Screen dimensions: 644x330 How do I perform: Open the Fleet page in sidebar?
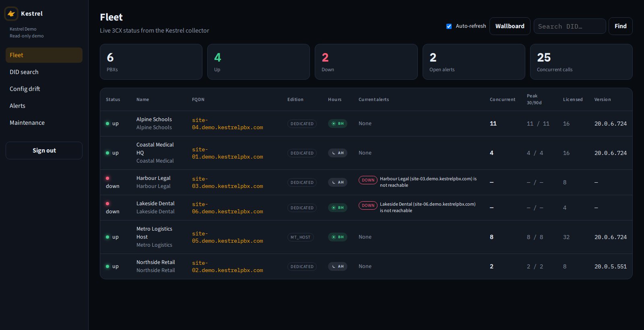tap(44, 55)
